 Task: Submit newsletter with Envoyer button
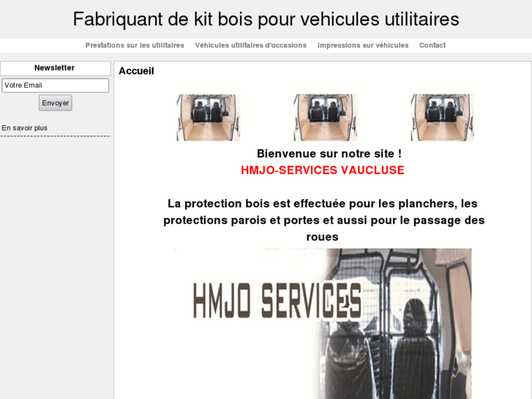(x=56, y=103)
